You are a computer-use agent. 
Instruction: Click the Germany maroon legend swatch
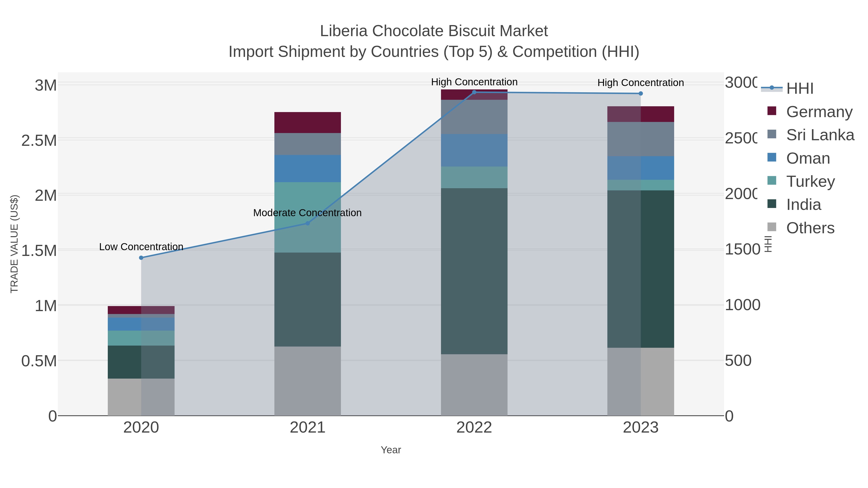tap(772, 111)
